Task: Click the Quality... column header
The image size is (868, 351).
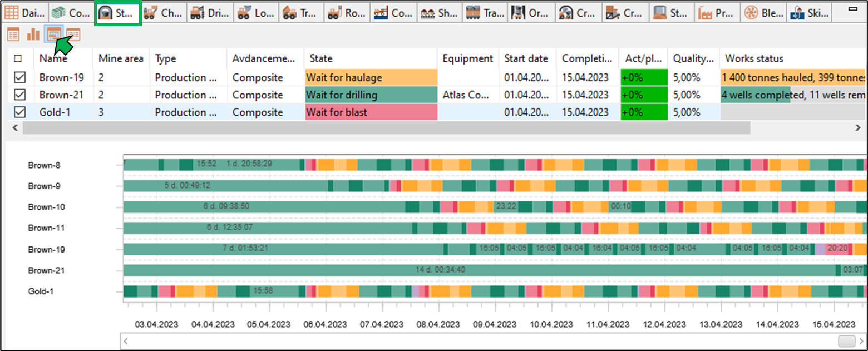Action: tap(693, 58)
